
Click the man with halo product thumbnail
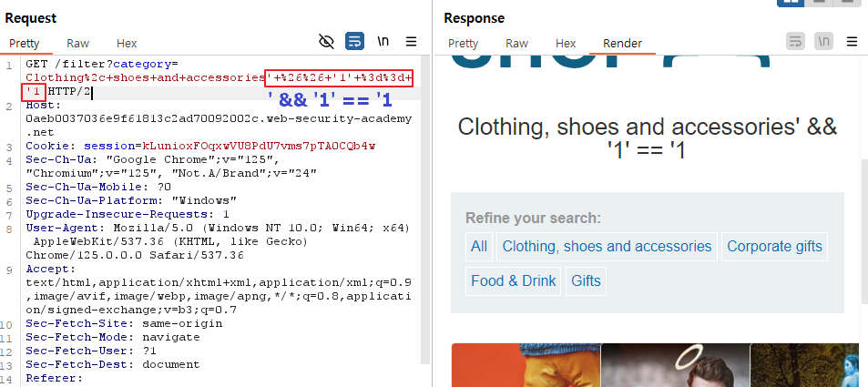(x=675, y=365)
